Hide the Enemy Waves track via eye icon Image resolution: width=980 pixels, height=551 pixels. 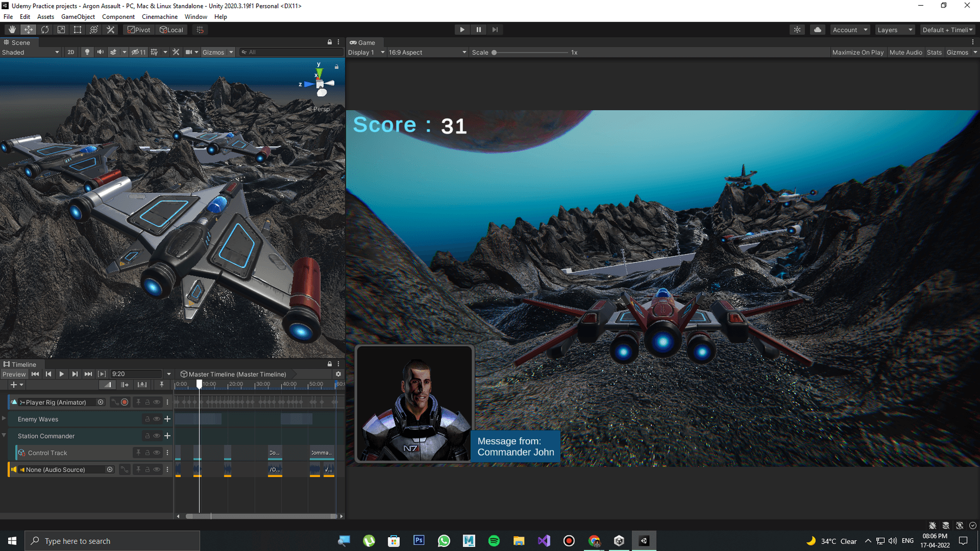pyautogui.click(x=157, y=419)
